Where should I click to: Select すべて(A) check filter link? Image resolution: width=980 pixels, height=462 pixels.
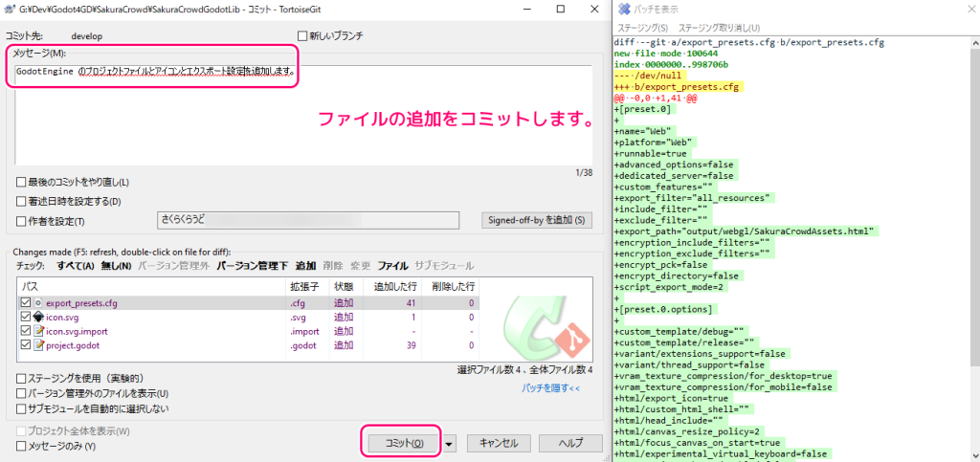[x=75, y=265]
